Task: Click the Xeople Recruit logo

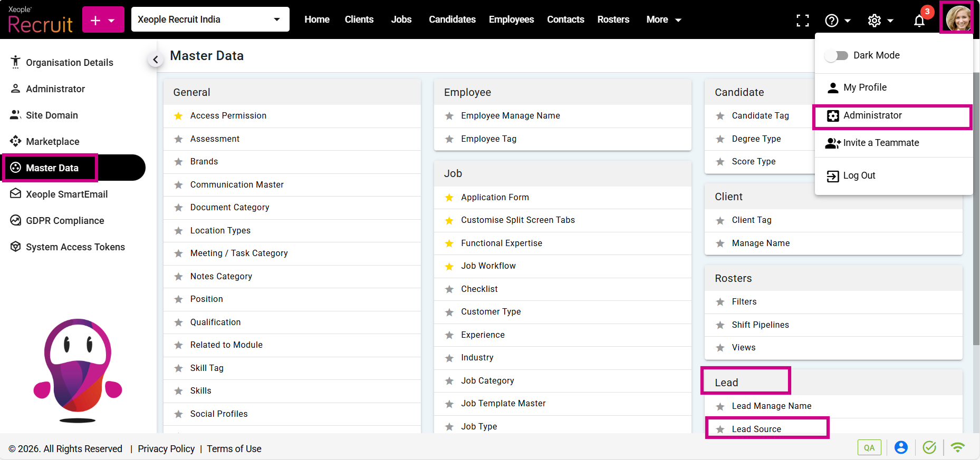Action: [x=40, y=20]
